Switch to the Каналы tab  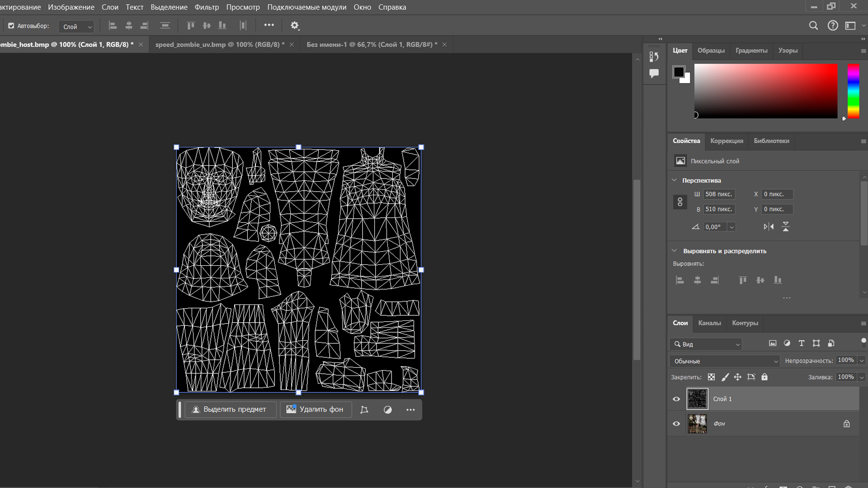tap(709, 323)
